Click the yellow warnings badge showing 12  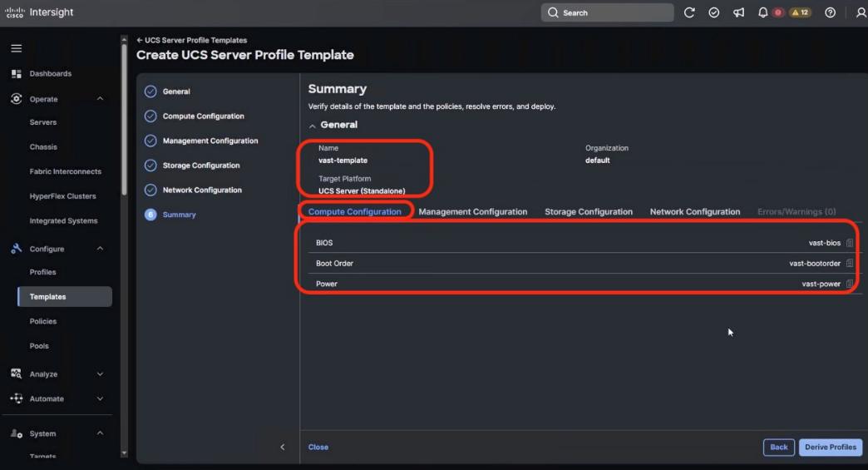click(800, 12)
